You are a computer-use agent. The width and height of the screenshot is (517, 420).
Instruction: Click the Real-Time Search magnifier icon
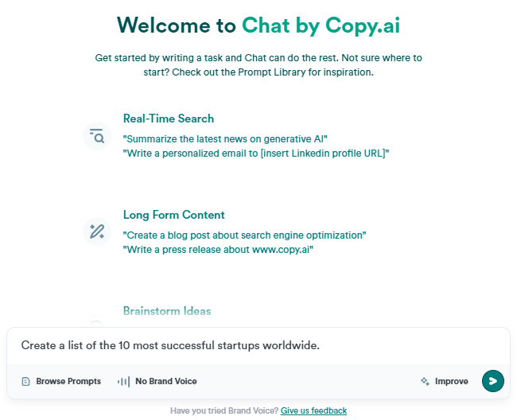click(x=97, y=136)
